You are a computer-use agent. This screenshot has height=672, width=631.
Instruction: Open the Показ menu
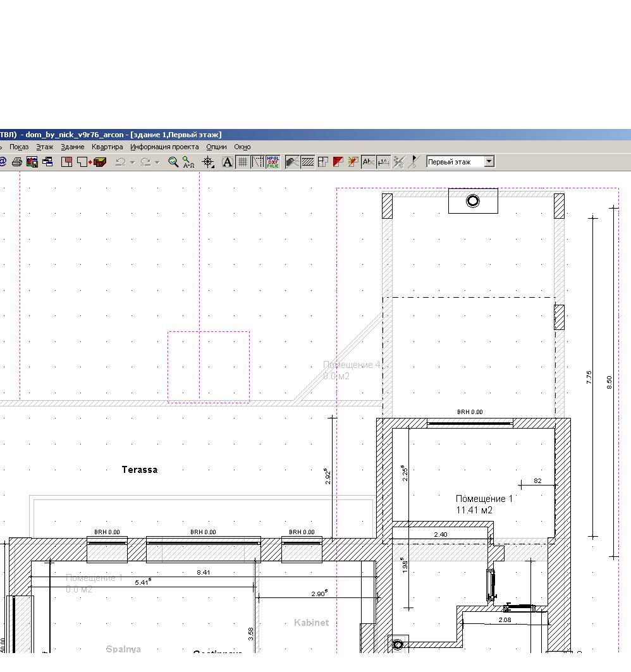pyautogui.click(x=19, y=147)
